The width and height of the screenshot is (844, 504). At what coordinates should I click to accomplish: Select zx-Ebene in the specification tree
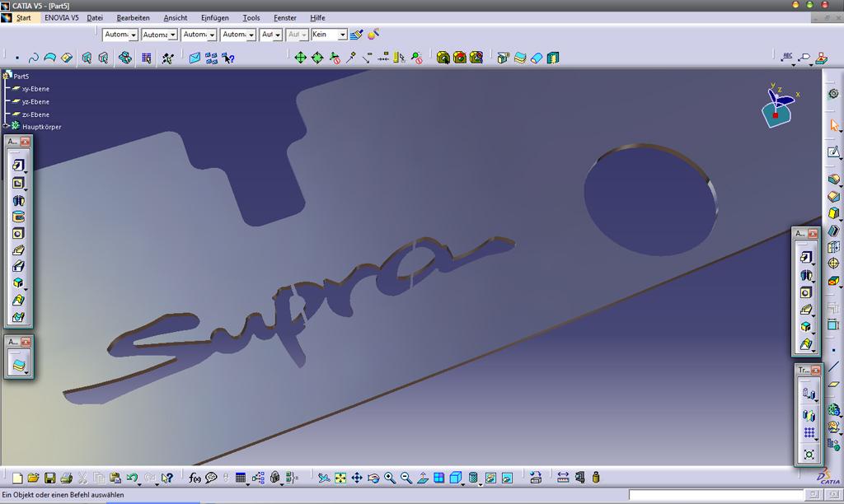click(35, 114)
